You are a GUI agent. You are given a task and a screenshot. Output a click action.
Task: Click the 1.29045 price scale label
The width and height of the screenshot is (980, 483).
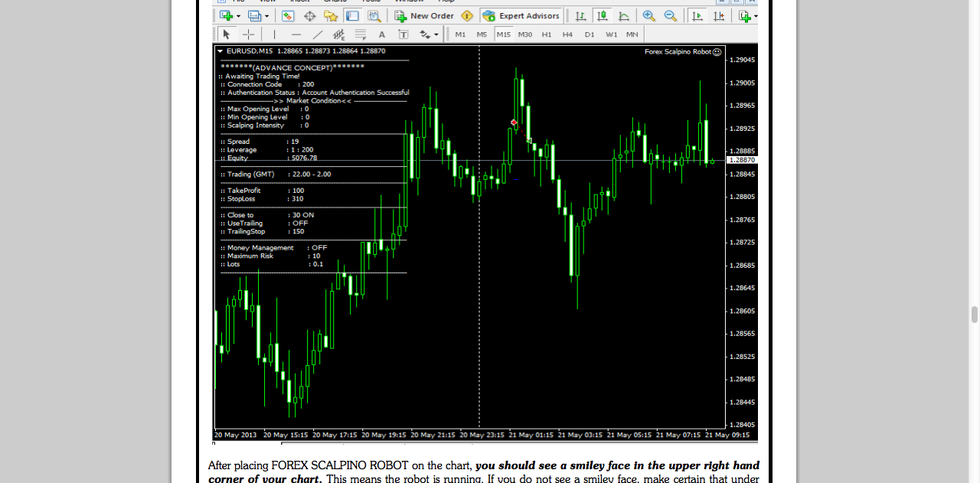coord(743,60)
